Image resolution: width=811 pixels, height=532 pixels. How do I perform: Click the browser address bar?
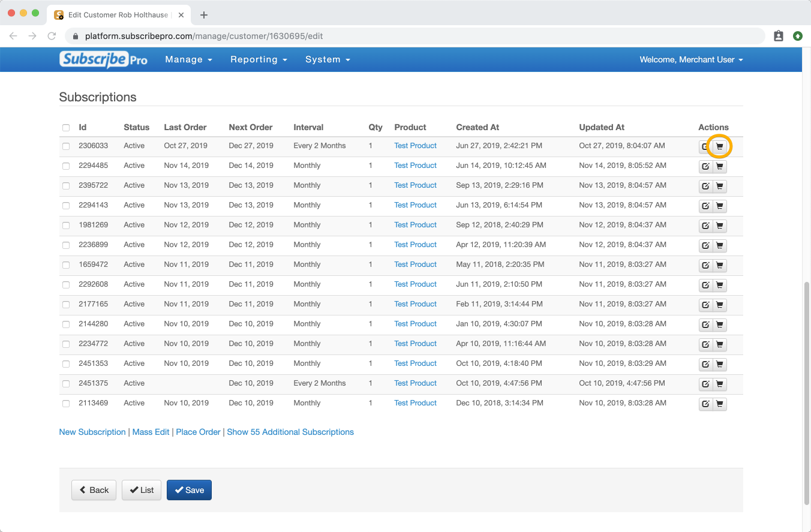(x=414, y=36)
